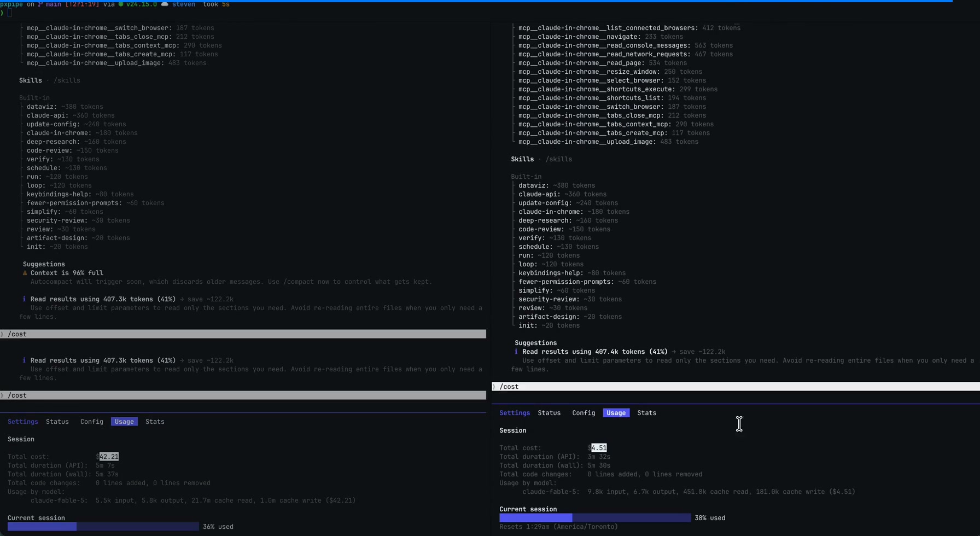980x536 pixels.
Task: Click the /cost prompt line in the right pane
Action: tap(736, 387)
